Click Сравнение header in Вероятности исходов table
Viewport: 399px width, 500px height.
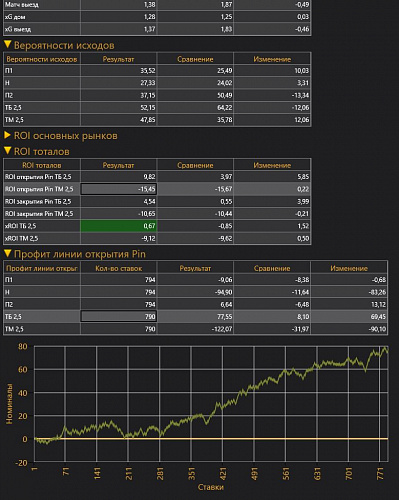195,59
